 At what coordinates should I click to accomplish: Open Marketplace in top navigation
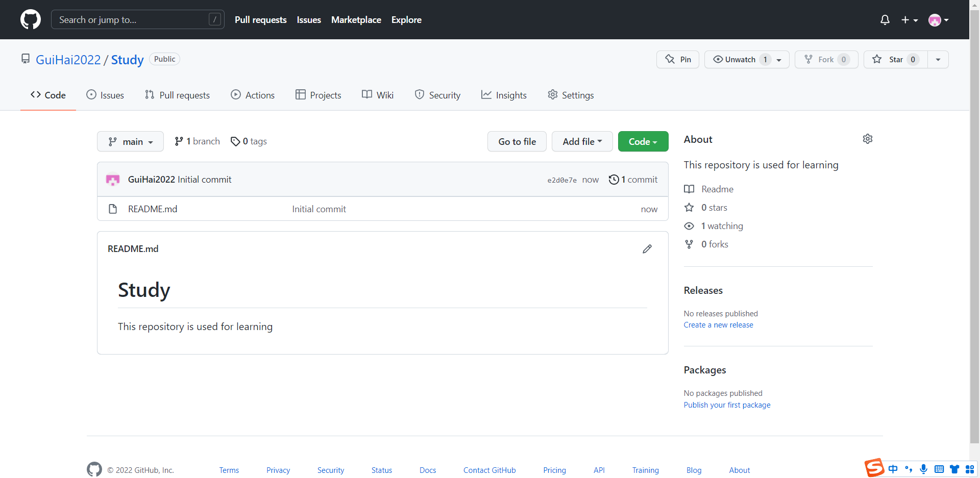356,20
